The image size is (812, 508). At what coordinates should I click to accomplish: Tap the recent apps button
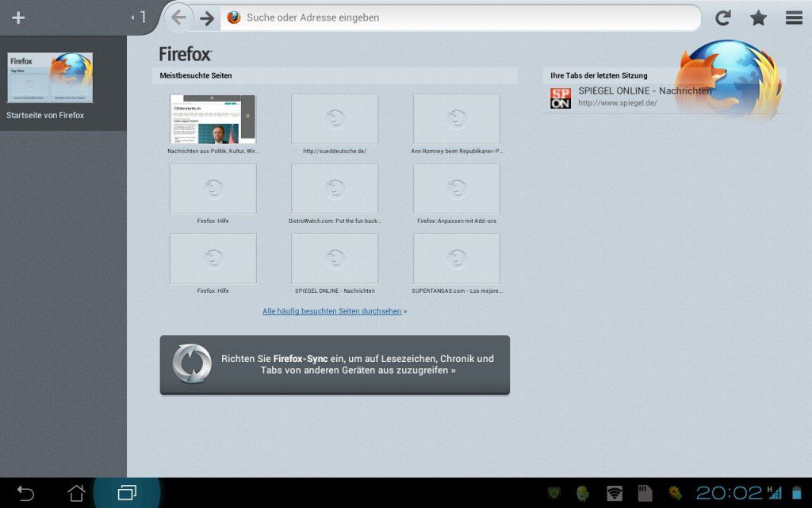127,492
